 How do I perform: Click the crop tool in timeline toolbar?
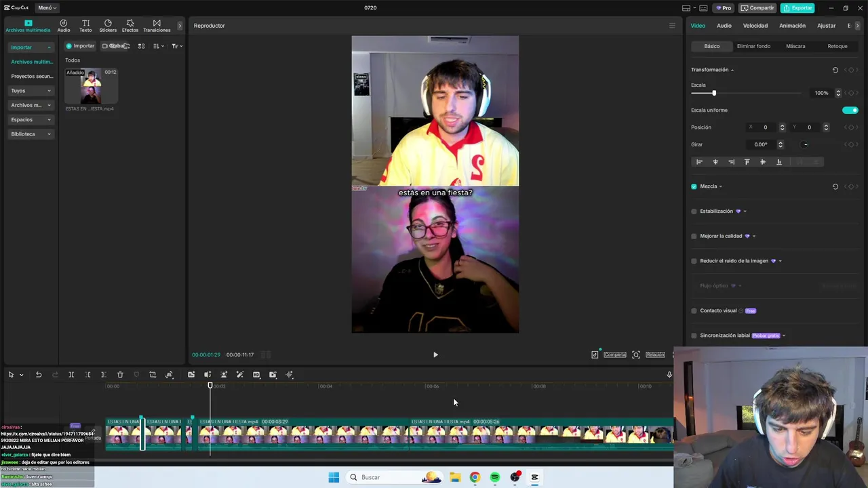(153, 375)
